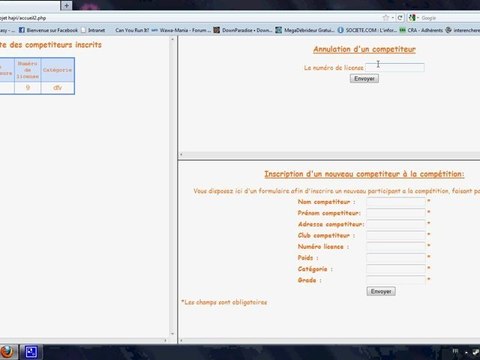Screen dimensions: 480x360
Task: Click the Catégorie field
Action: pos(396,269)
